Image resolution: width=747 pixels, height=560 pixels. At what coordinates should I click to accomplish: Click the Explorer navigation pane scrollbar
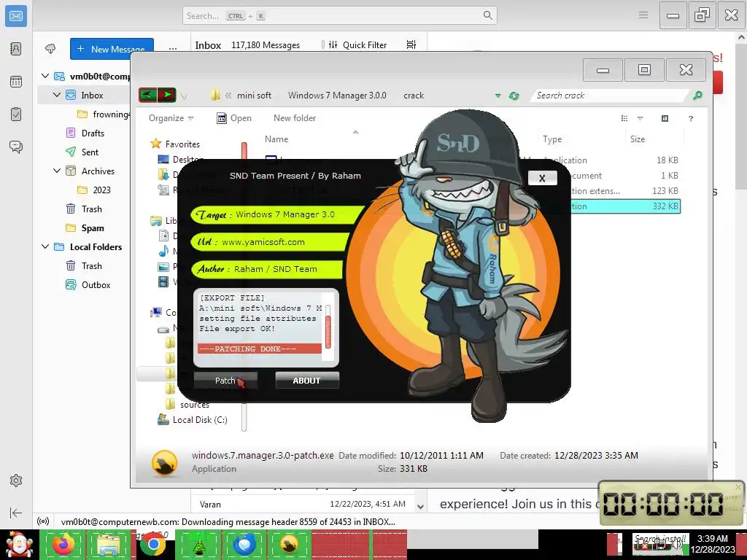[244, 286]
